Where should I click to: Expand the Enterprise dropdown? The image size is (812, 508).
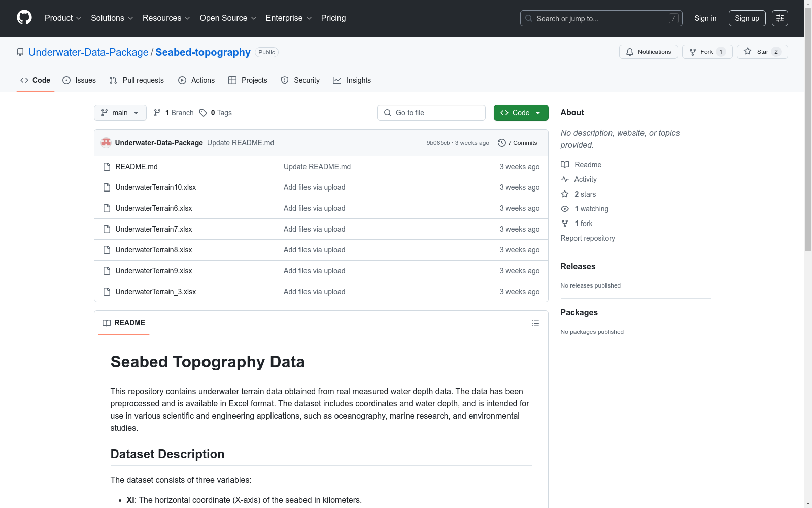[289, 18]
